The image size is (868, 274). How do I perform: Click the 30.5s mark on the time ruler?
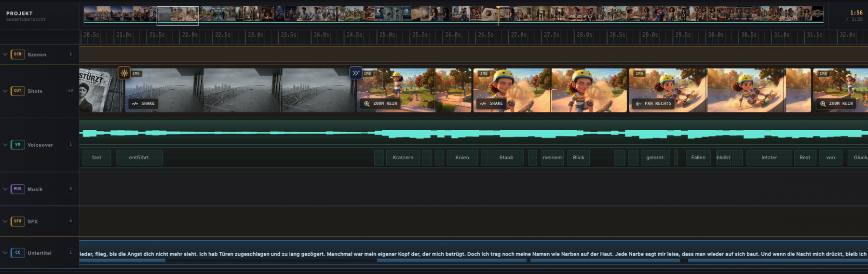(749, 35)
